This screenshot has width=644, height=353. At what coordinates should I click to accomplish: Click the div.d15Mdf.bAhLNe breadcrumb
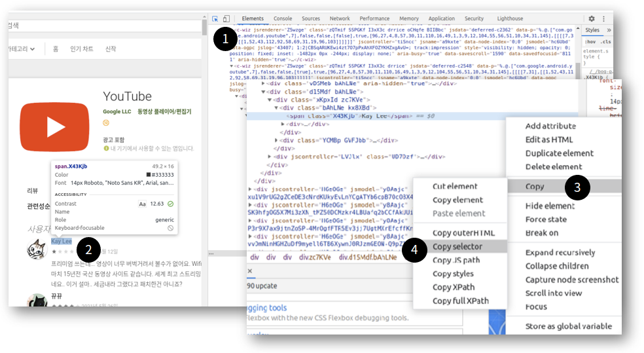click(x=368, y=257)
